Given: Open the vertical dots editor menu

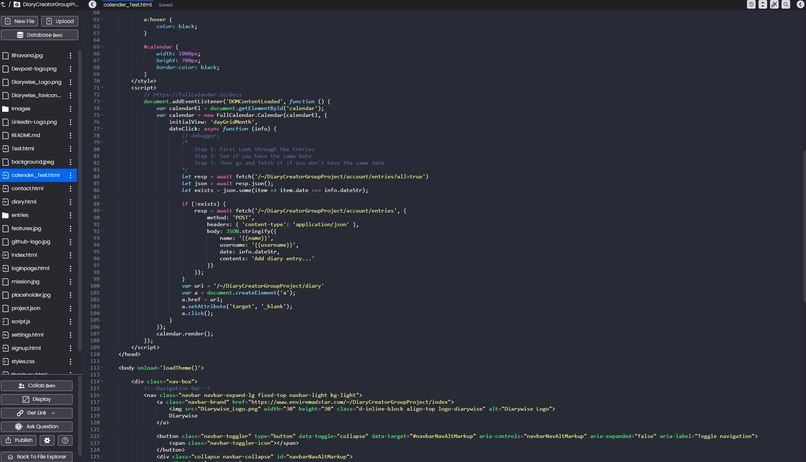Looking at the screenshot, I should (x=763, y=4).
